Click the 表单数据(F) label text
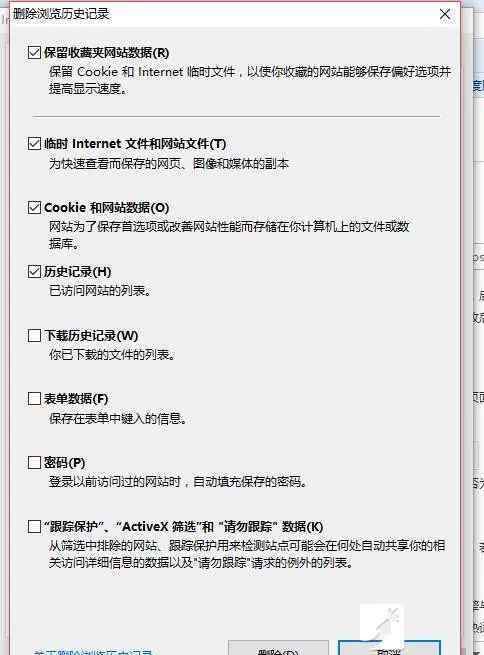Viewport: 484px width, 655px height. pos(76,399)
